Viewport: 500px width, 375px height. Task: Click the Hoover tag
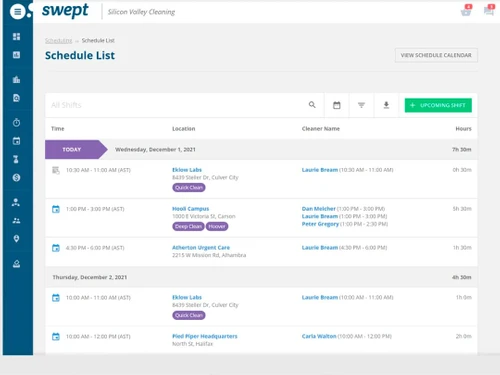click(x=217, y=227)
